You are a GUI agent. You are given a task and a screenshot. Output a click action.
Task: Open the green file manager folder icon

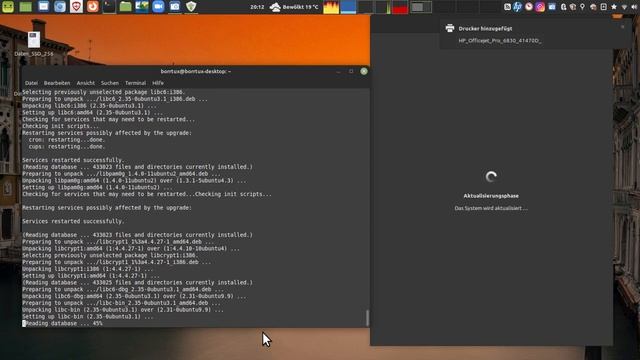click(x=125, y=7)
